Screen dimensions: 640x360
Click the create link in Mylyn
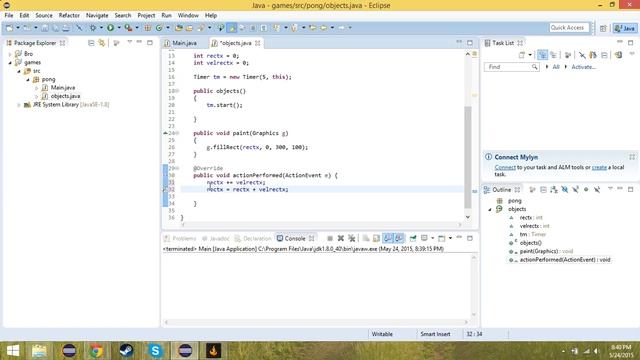[599, 167]
